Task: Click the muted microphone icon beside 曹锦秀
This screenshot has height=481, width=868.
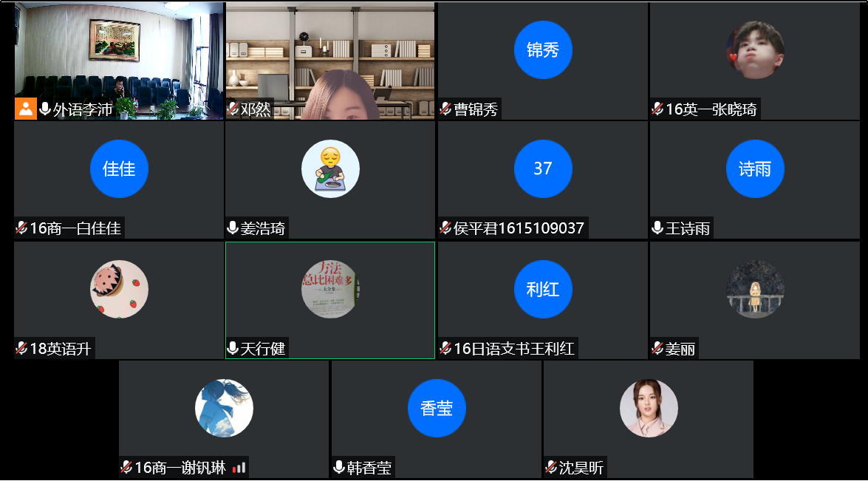Action: (x=445, y=109)
